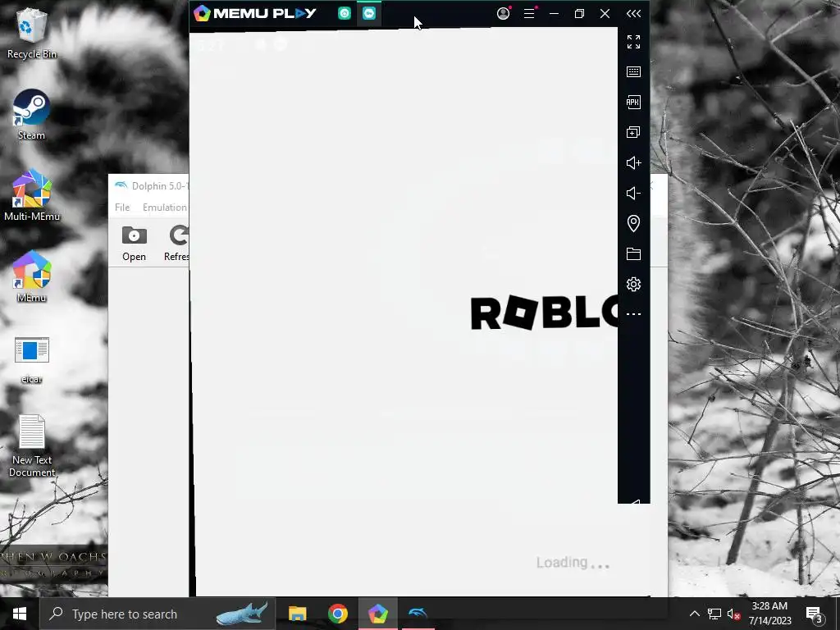Show more tools via three-dots icon
This screenshot has height=630, width=840.
[633, 314]
